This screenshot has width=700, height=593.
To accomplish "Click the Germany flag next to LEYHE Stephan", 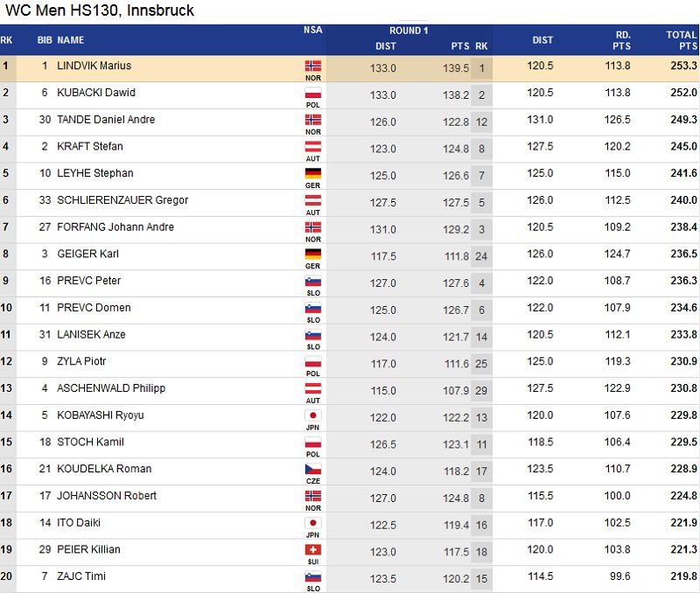I will 312,173.
